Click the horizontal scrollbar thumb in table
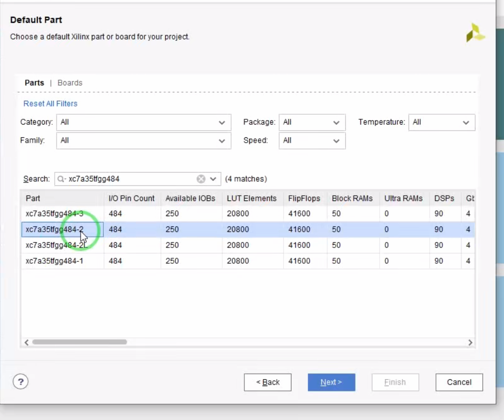This screenshot has width=504, height=420. tap(80, 342)
